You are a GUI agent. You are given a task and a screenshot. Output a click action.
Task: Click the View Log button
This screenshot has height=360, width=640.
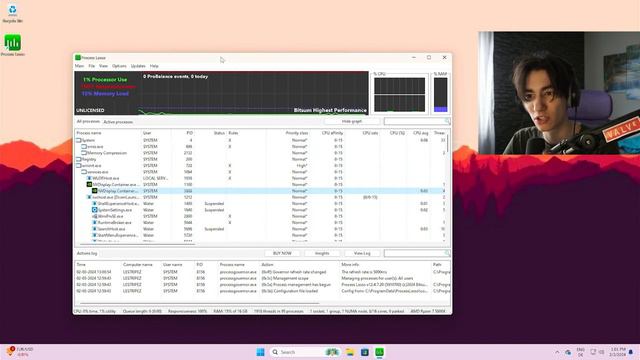tap(362, 253)
